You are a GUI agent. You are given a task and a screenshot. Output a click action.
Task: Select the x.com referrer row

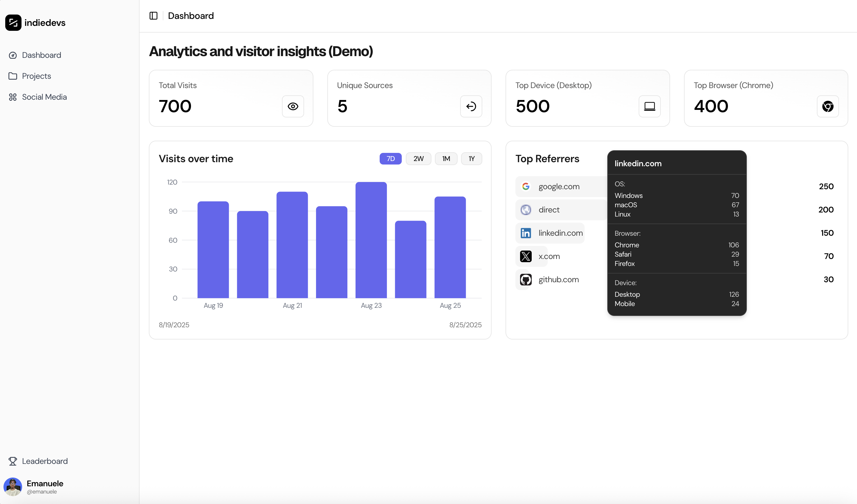pyautogui.click(x=677, y=256)
